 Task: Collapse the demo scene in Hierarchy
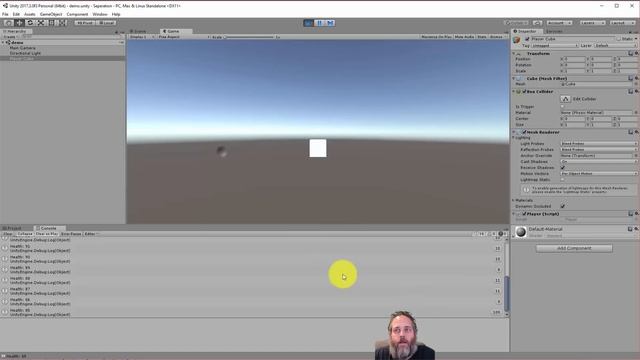(x=3, y=42)
